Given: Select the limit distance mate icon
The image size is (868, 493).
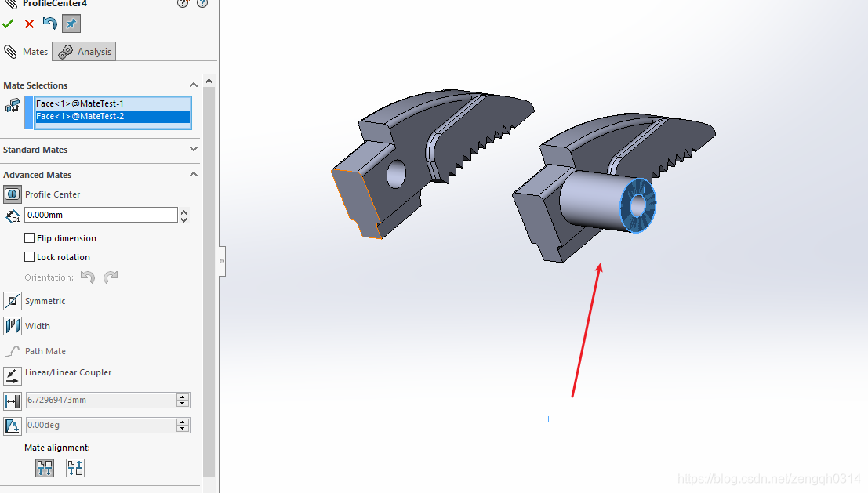Looking at the screenshot, I should (13, 400).
